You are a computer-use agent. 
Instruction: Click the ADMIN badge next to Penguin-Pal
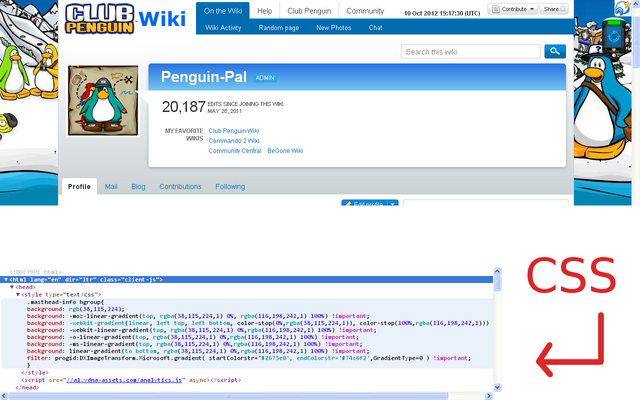265,78
